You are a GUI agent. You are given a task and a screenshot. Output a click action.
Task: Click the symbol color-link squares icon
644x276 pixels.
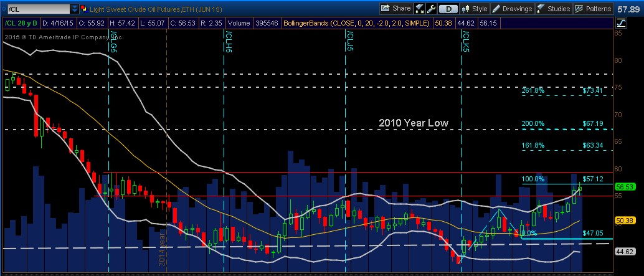(x=84, y=9)
